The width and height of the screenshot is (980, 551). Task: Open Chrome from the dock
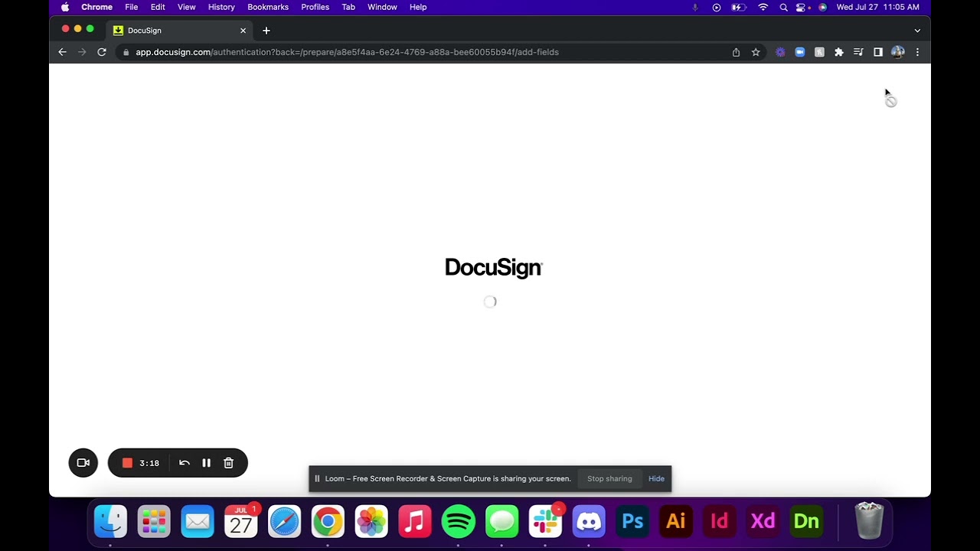coord(328,522)
